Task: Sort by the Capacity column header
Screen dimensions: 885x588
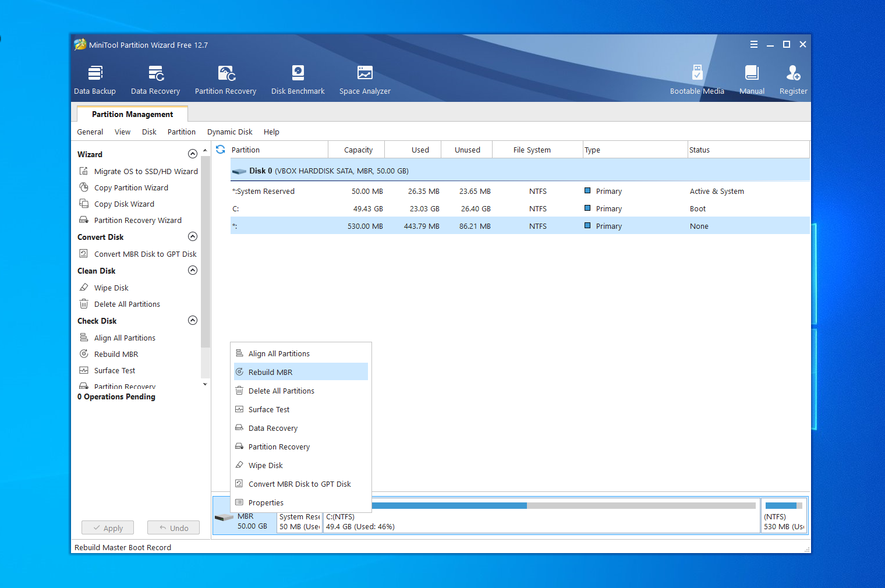Action: coord(356,150)
